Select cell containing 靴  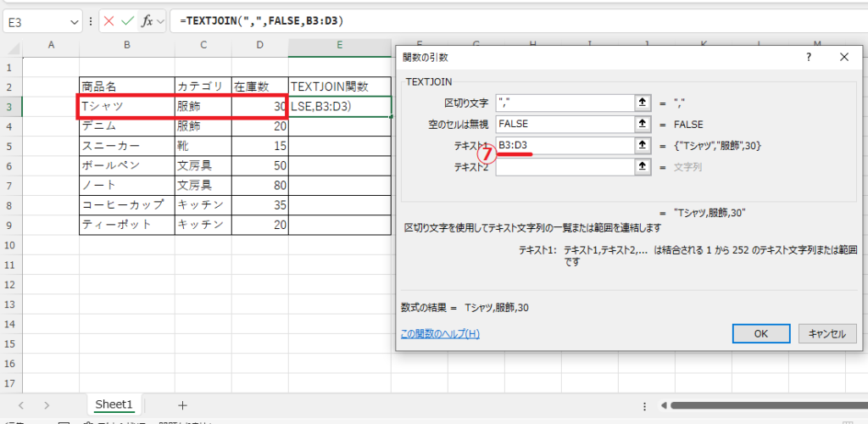(203, 146)
